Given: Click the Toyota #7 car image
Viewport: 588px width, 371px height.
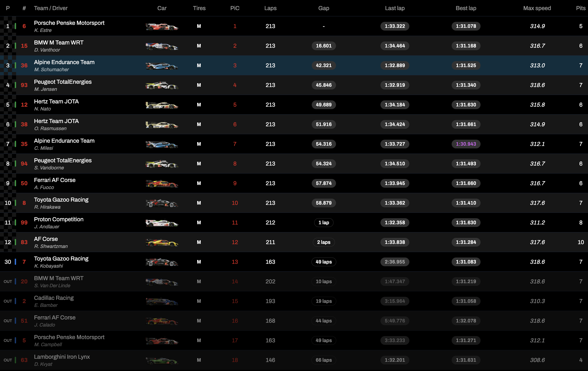Looking at the screenshot, I should 162,262.
